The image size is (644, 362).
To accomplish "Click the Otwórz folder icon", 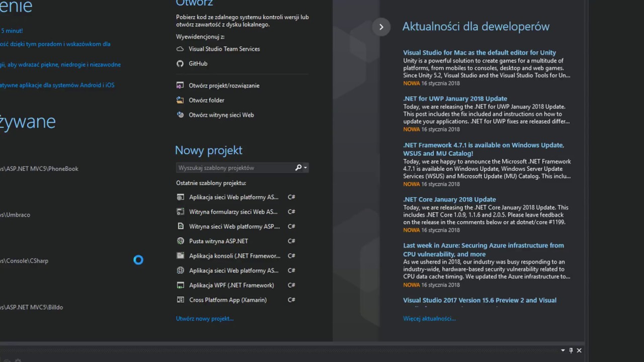I will click(x=180, y=100).
